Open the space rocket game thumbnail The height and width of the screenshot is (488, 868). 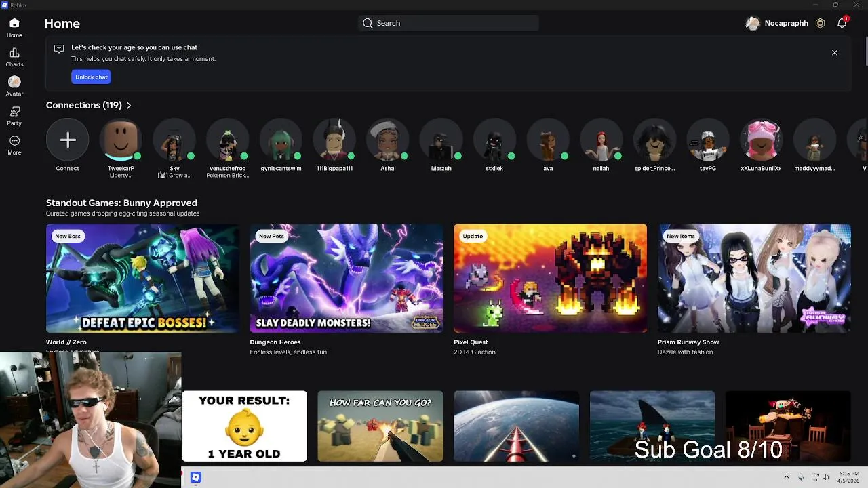tap(516, 426)
